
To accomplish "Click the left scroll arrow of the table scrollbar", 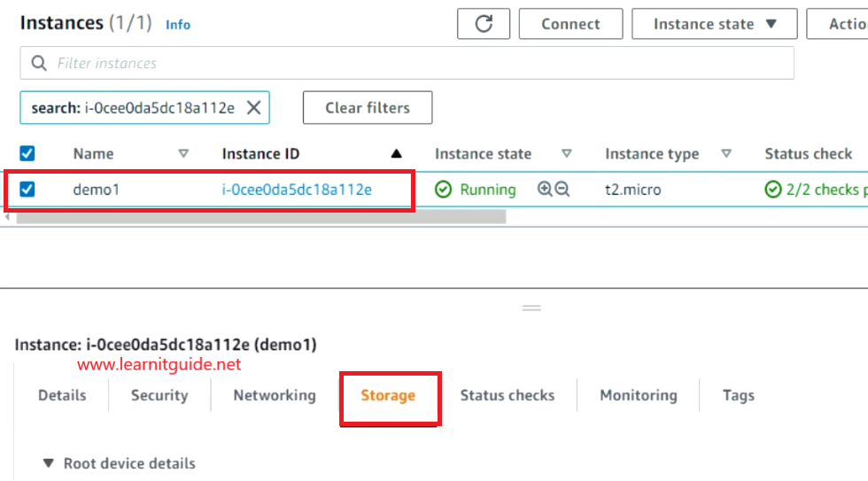I will [7, 217].
